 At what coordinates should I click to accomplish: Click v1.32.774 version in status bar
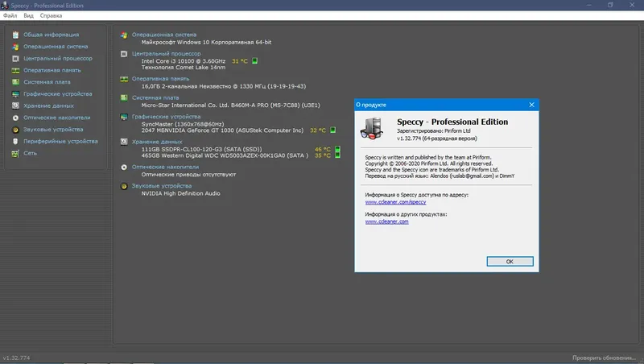pos(16,358)
